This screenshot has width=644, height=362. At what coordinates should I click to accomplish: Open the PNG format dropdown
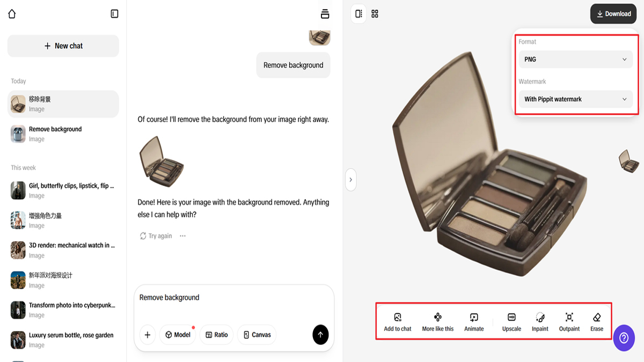tap(576, 60)
